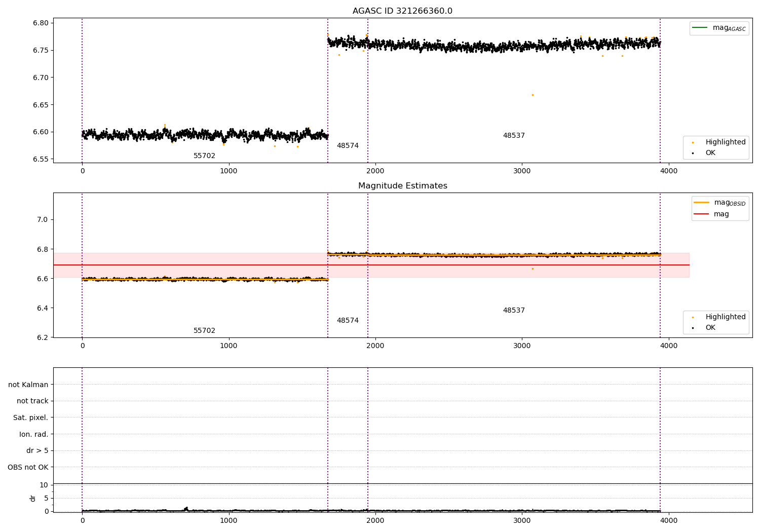Click the 6.55 y-axis tick in top plot
760x532 pixels.
tap(40, 160)
